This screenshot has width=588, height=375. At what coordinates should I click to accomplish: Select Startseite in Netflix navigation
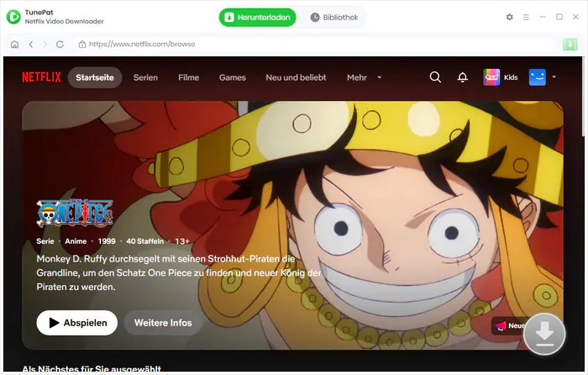95,77
